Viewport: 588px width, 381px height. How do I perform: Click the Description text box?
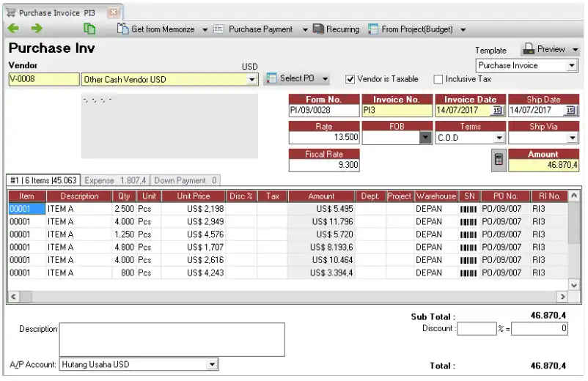172,339
